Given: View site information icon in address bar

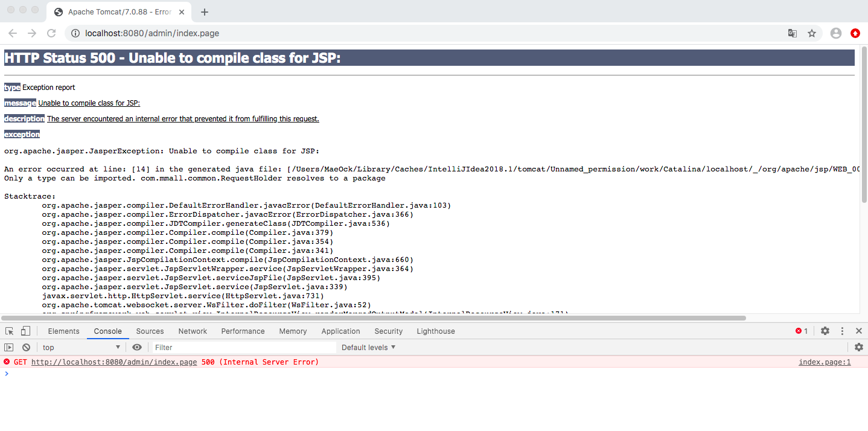Looking at the screenshot, I should [x=75, y=33].
